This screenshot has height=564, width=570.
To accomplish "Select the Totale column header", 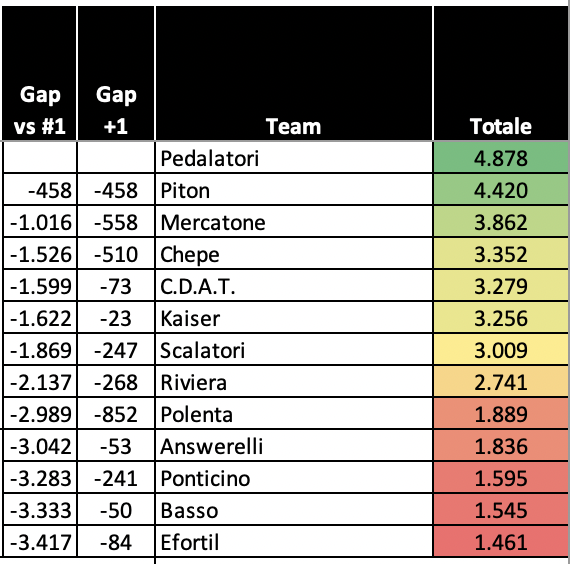I will pos(501,73).
